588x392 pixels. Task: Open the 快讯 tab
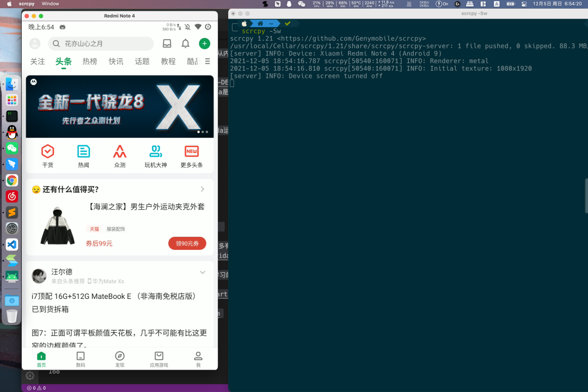click(116, 62)
